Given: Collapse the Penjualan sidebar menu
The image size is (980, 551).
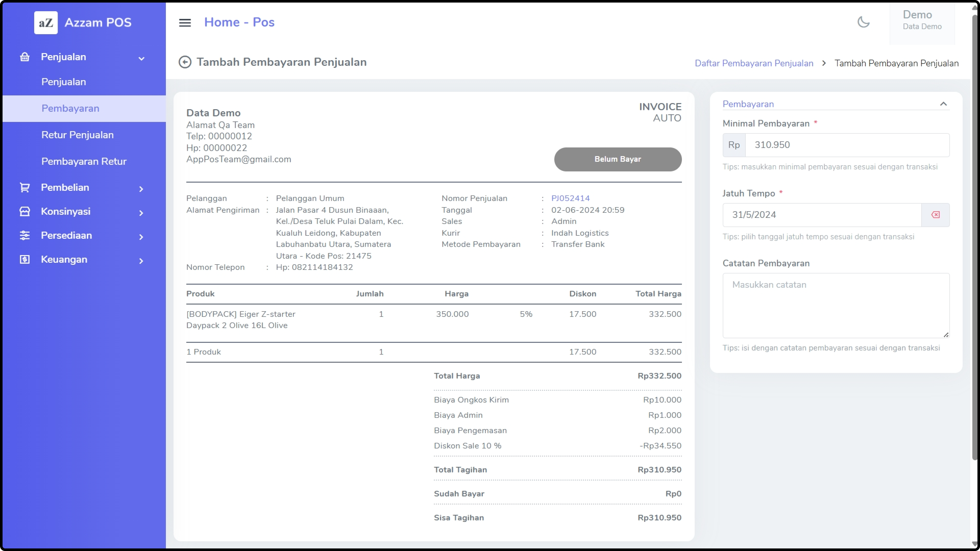Looking at the screenshot, I should pyautogui.click(x=141, y=58).
